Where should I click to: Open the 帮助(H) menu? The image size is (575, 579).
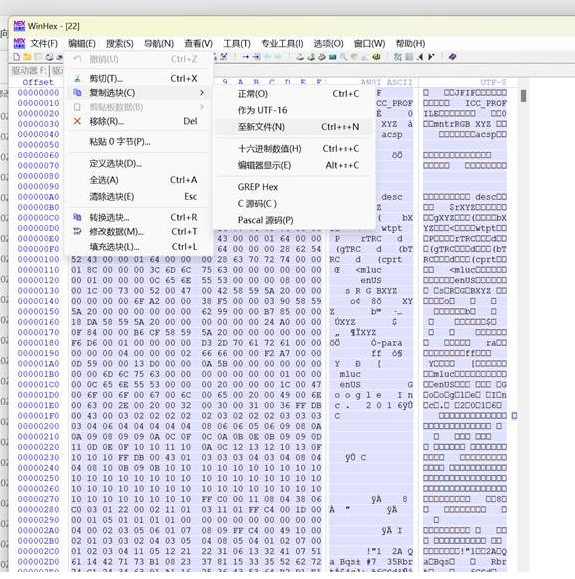tap(410, 44)
